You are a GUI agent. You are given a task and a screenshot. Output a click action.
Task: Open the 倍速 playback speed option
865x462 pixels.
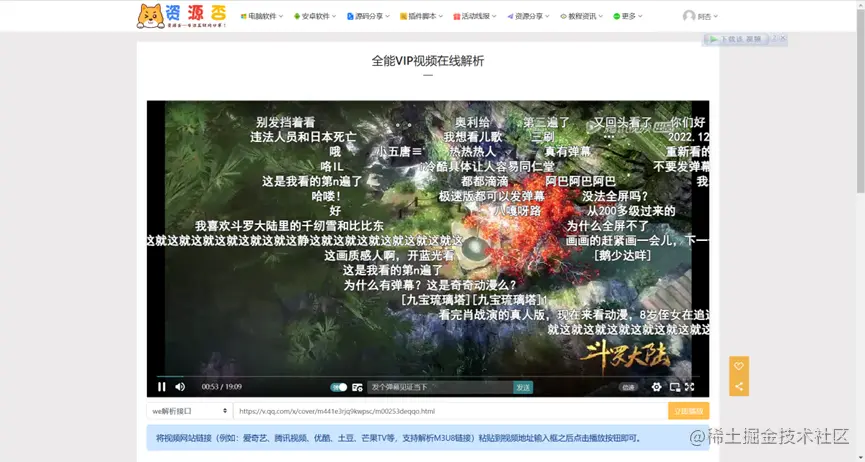[628, 387]
